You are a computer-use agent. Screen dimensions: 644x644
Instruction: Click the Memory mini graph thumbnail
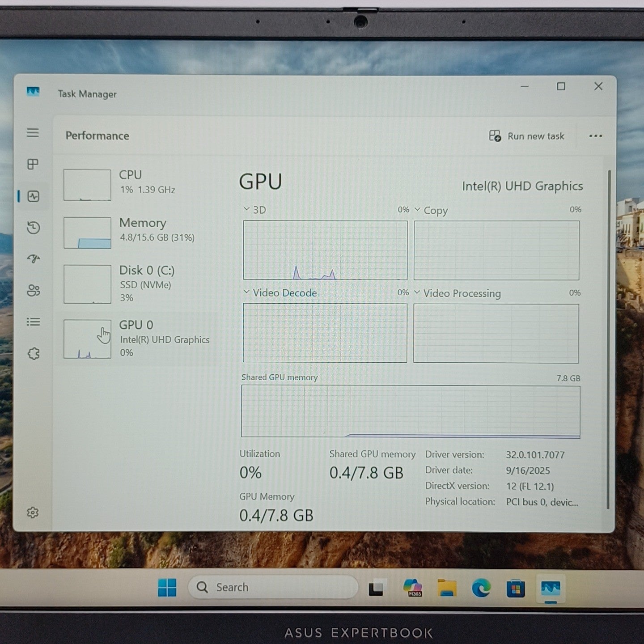(x=87, y=233)
